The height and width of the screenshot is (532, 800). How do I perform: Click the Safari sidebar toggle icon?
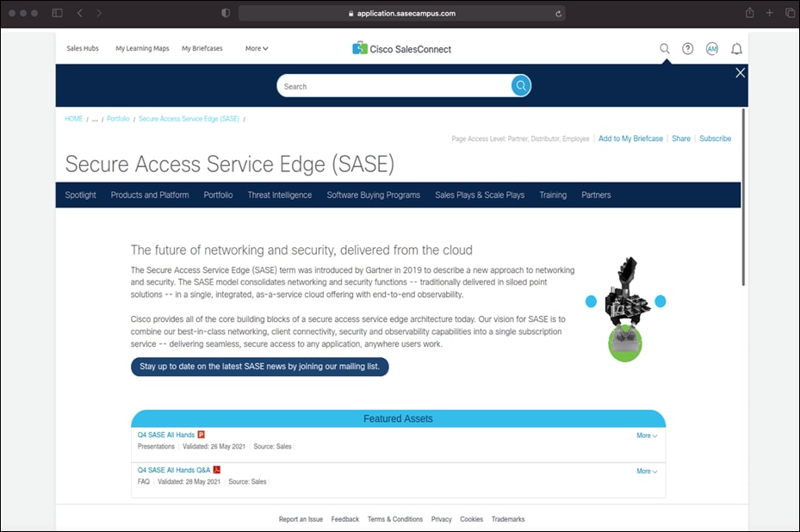point(57,13)
